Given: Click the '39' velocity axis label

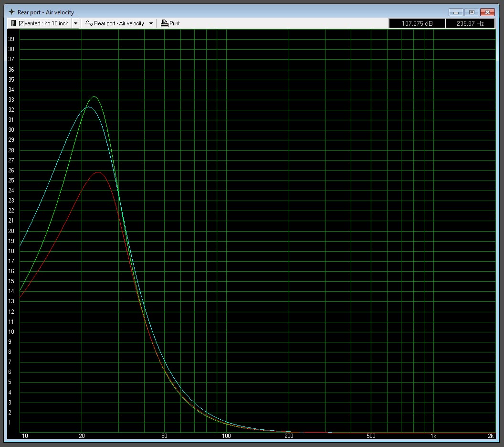Looking at the screenshot, I should pyautogui.click(x=11, y=39).
